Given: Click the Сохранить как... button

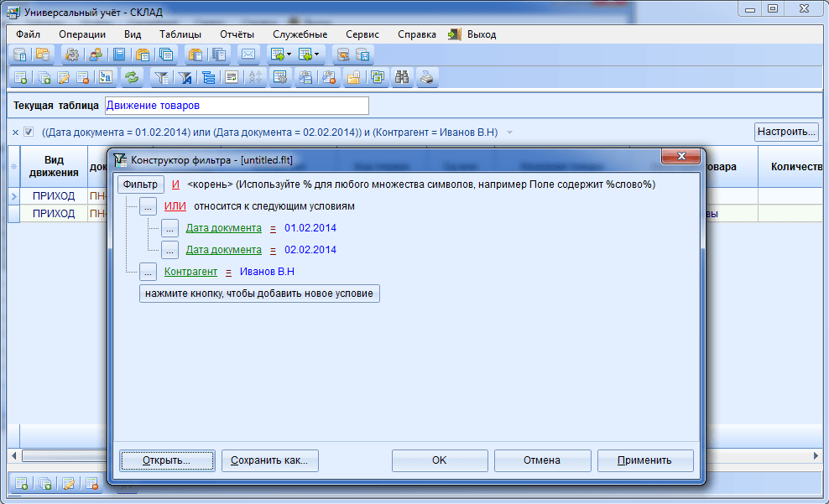Looking at the screenshot, I should [269, 460].
